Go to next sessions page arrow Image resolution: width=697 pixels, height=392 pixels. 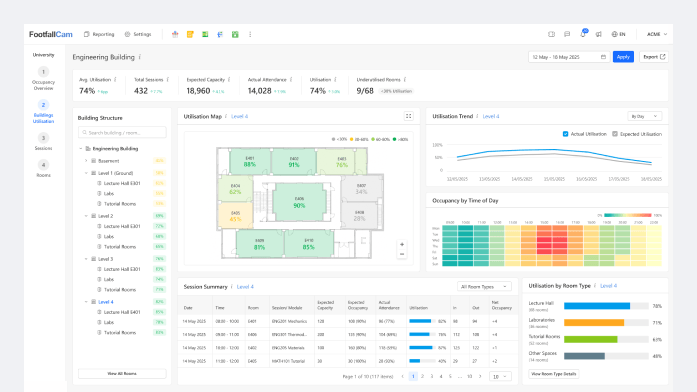point(480,376)
